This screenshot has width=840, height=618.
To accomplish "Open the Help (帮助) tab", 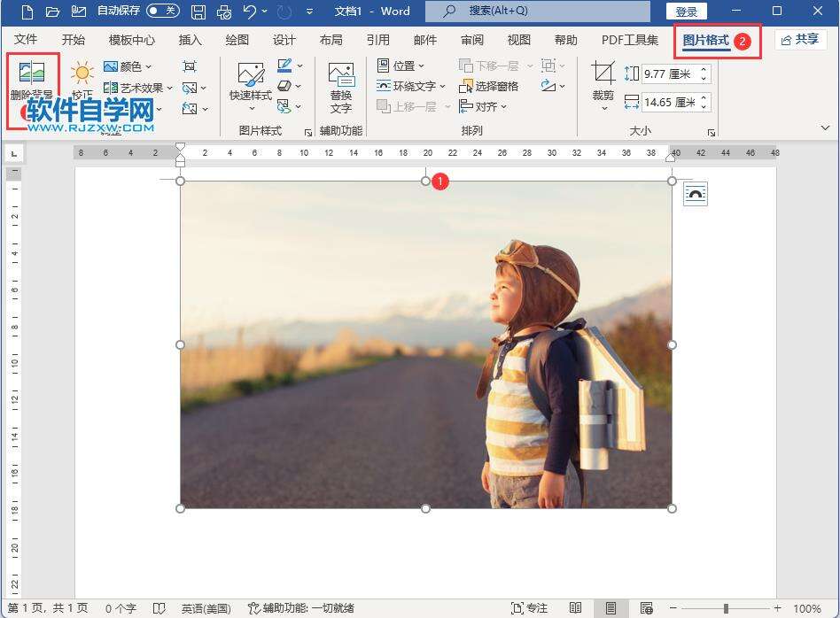I will (x=565, y=40).
